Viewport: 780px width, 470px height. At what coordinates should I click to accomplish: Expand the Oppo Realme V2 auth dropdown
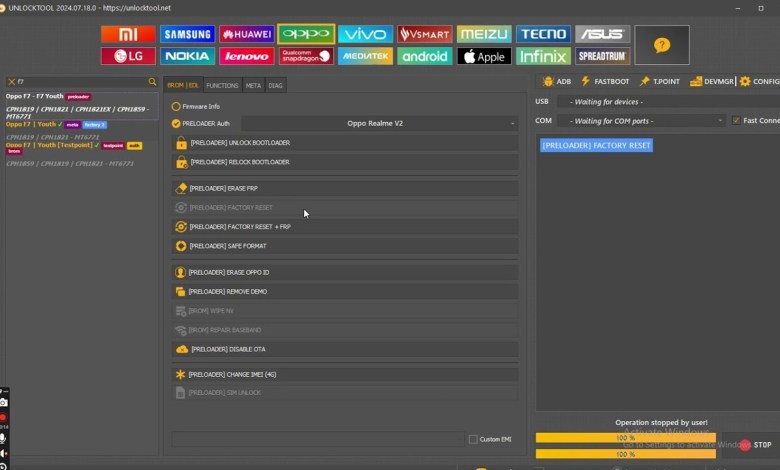(374, 123)
